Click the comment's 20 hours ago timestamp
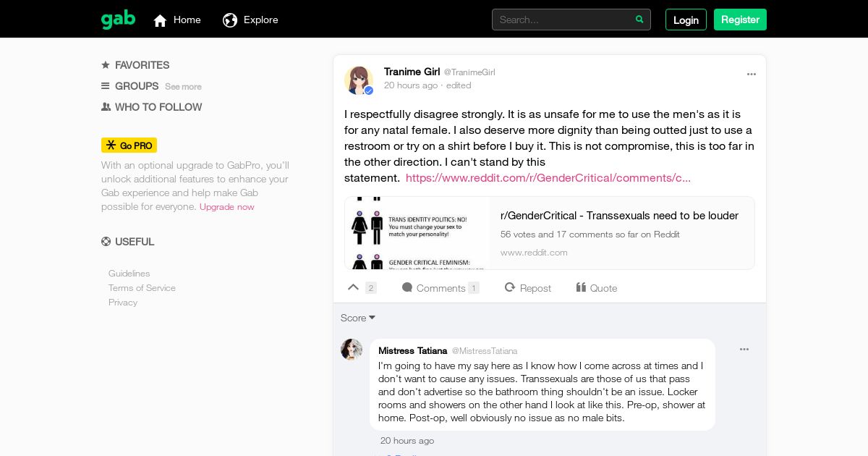Screen dimensions: 868x456 tap(407, 441)
